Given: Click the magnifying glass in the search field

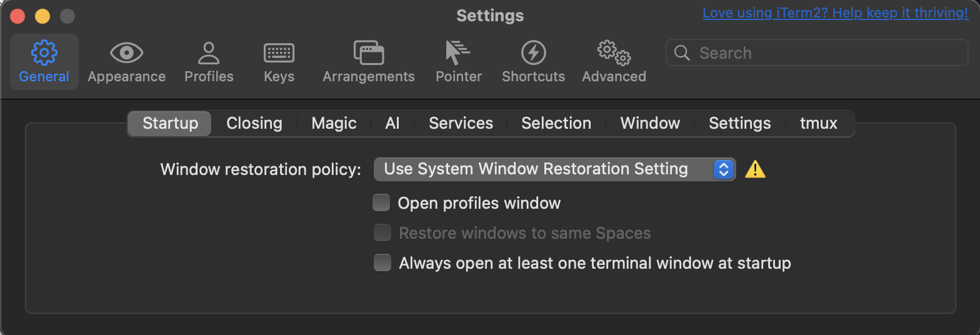Looking at the screenshot, I should pyautogui.click(x=682, y=53).
